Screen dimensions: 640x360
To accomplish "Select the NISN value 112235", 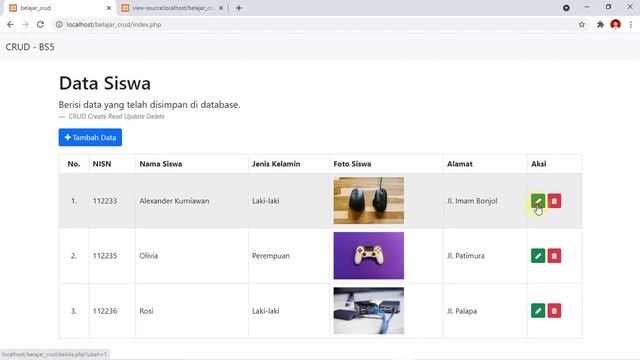I will coord(105,256).
